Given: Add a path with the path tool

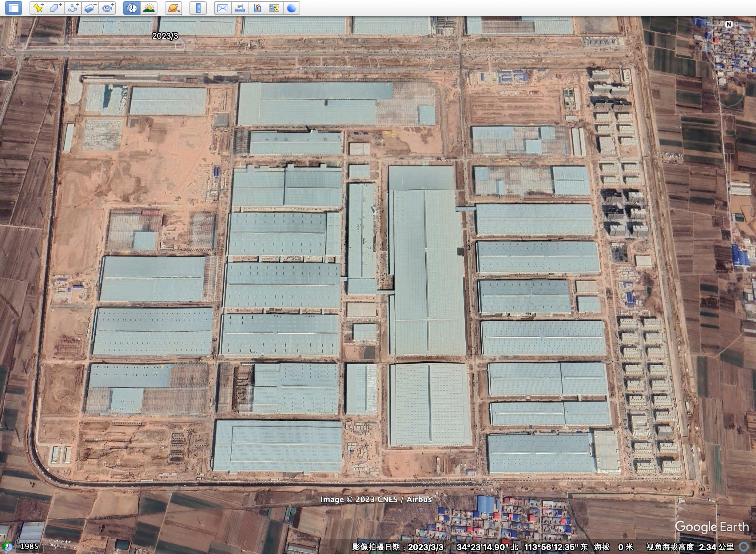Looking at the screenshot, I should point(73,8).
